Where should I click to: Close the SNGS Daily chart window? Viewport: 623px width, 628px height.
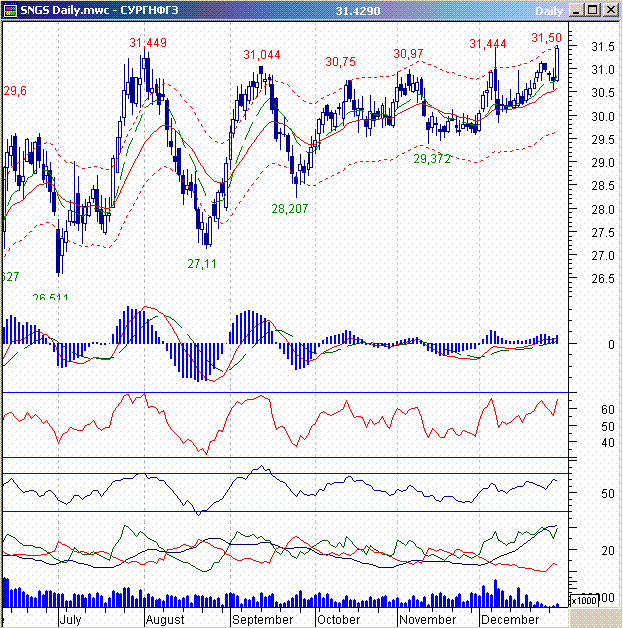611,10
